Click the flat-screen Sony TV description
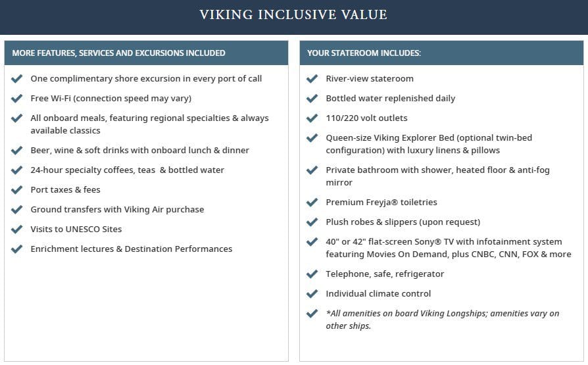Screen dimensions: 588x365 tap(448, 248)
